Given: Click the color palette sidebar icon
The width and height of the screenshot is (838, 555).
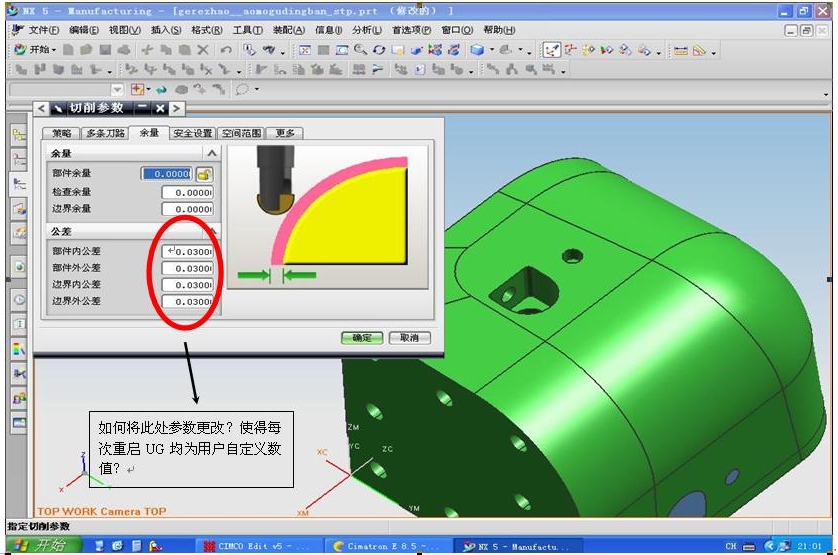Looking at the screenshot, I should 19,350.
